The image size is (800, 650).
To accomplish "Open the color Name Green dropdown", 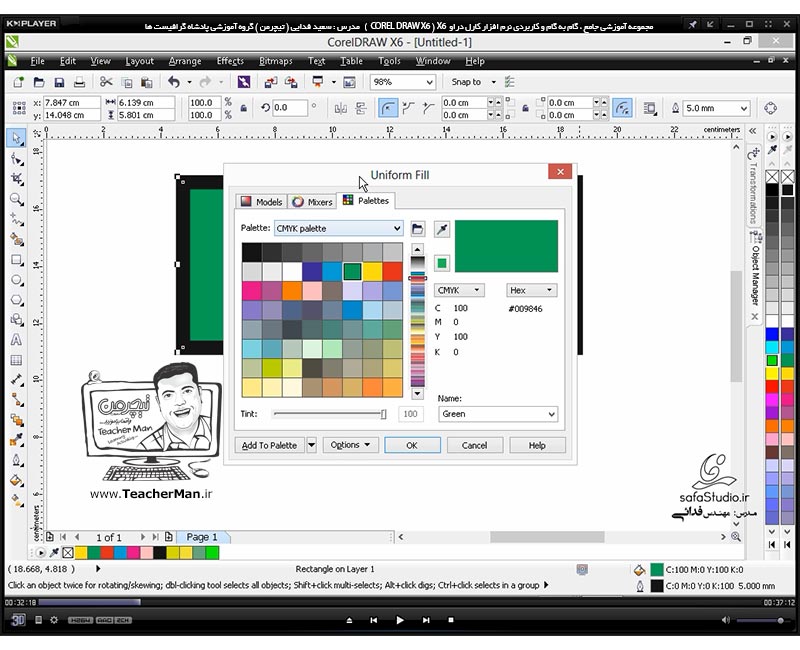I will coord(498,414).
